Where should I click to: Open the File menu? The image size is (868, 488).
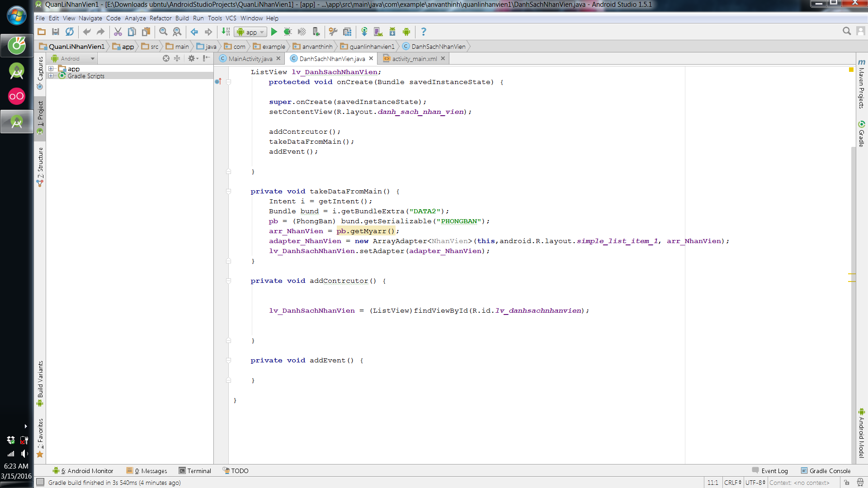[40, 18]
